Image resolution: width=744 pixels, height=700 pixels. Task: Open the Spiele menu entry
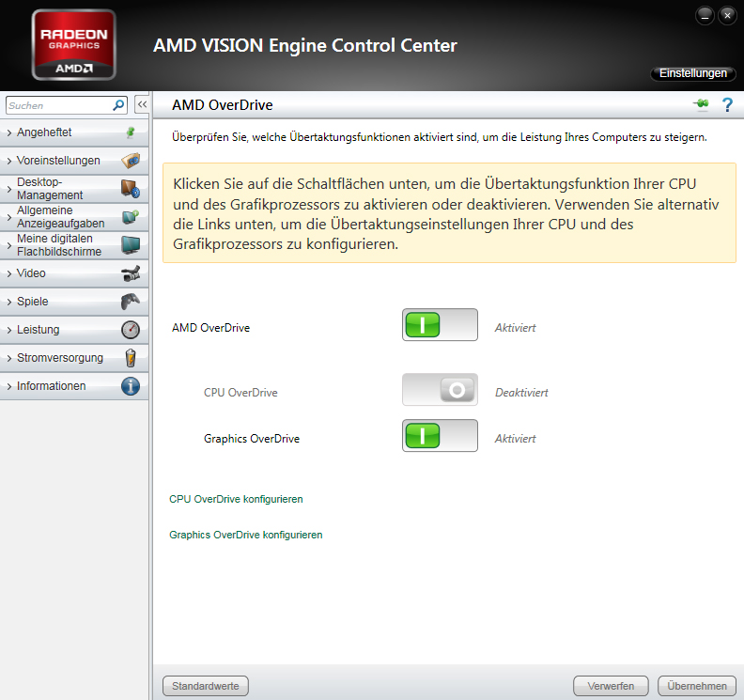[x=74, y=302]
